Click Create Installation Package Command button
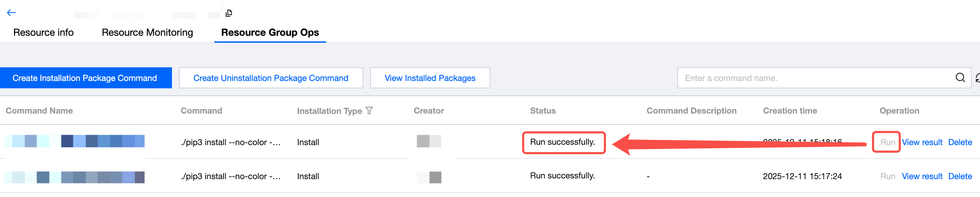Image resolution: width=980 pixels, height=197 pixels. (84, 78)
